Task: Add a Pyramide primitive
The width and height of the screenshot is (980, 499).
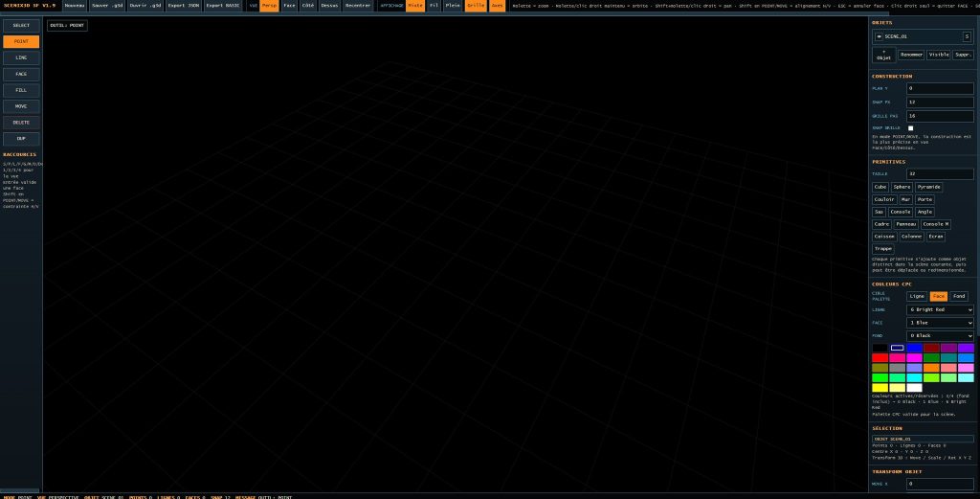Action: (x=928, y=187)
